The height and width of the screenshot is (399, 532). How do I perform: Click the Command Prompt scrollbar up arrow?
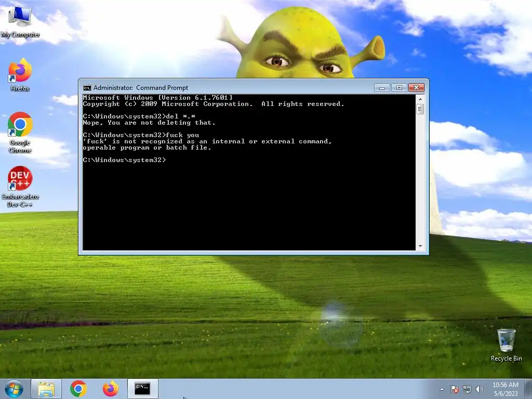tap(420, 99)
